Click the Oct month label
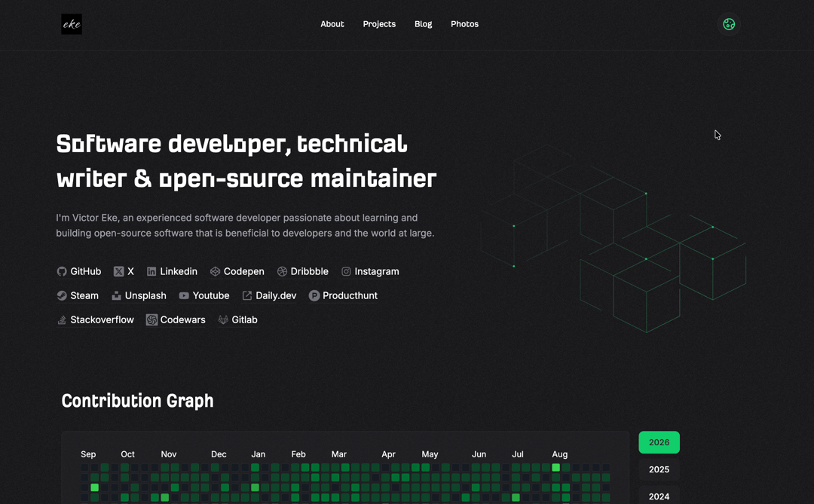Screen dimensions: 814x504 [x=127, y=454]
